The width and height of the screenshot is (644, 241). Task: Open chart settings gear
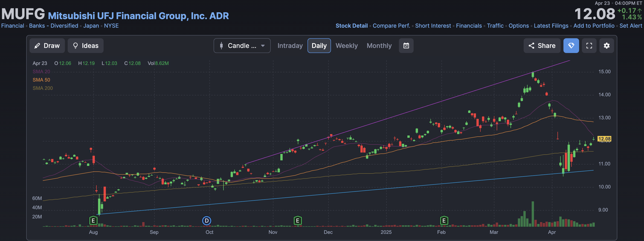tap(606, 46)
